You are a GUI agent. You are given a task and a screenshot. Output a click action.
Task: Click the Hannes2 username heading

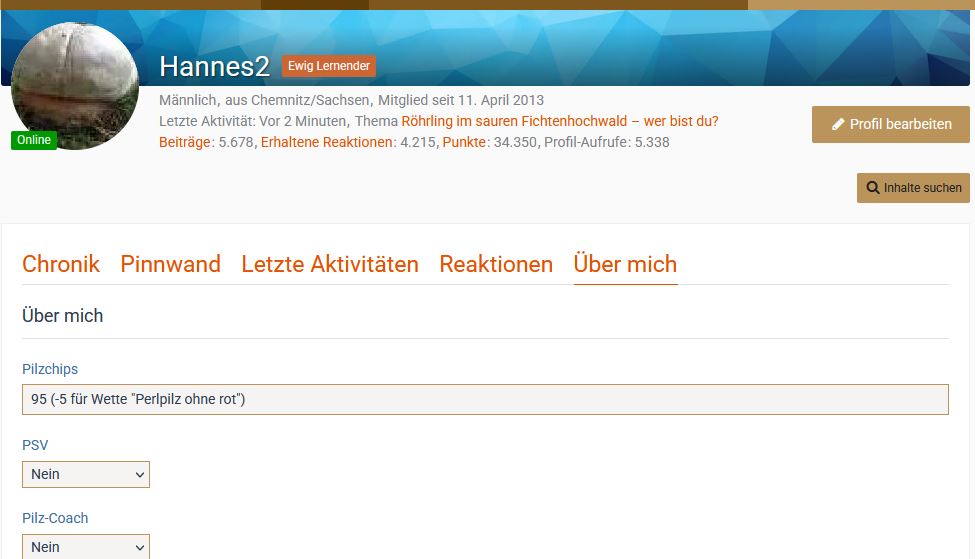tap(214, 67)
